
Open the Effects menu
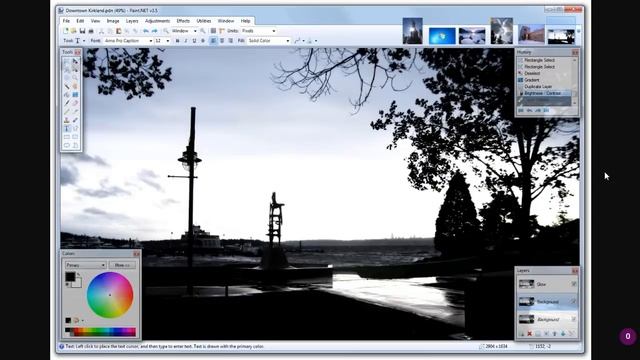pyautogui.click(x=183, y=21)
